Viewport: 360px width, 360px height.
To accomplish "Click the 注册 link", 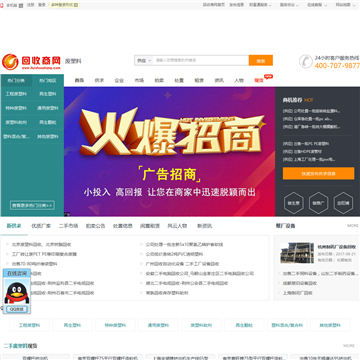I will (x=31, y=5).
